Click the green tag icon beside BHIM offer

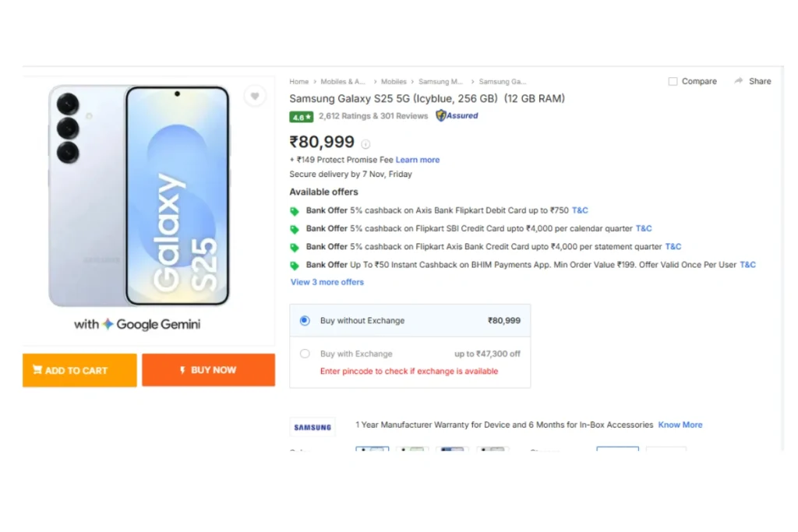(295, 266)
